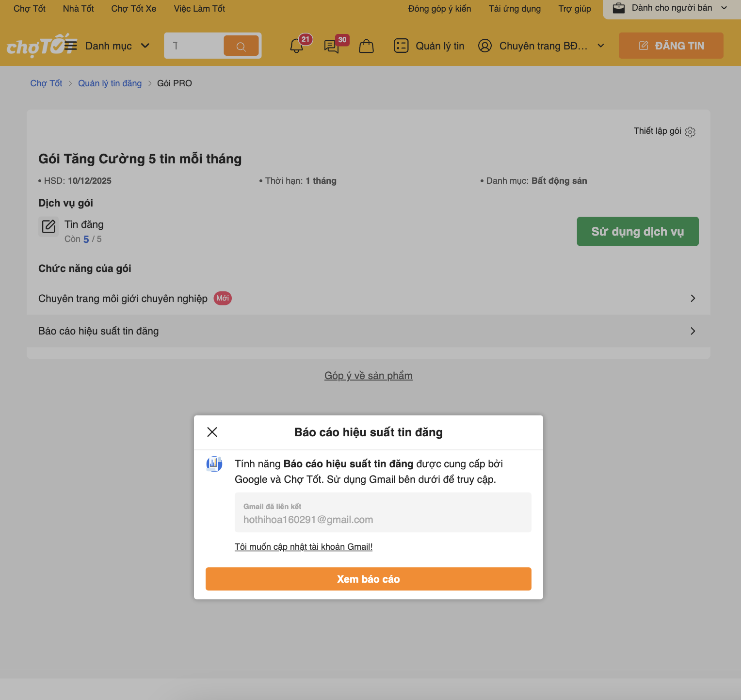741x700 pixels.
Task: Expand Báo cáo hiệu suất tin đăng row
Action: click(693, 331)
